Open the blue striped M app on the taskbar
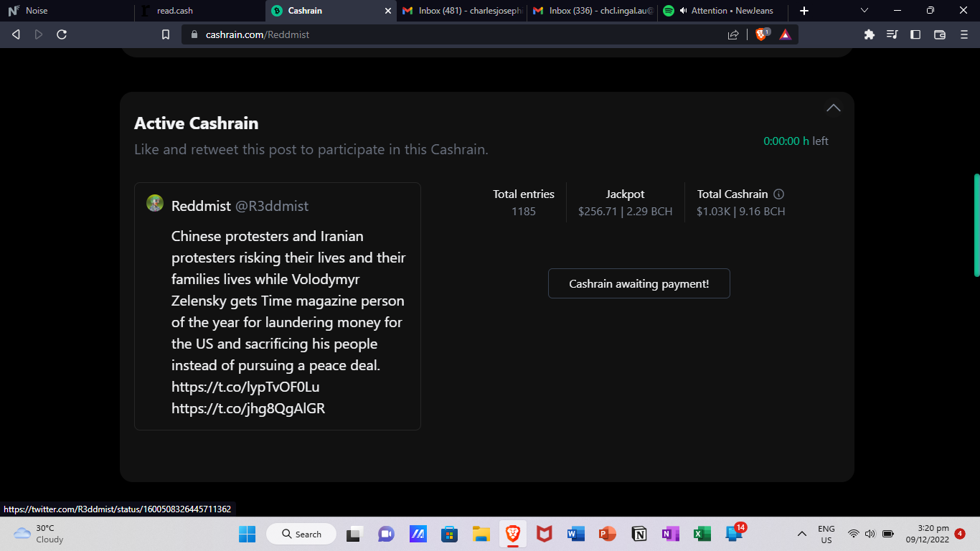 point(418,534)
